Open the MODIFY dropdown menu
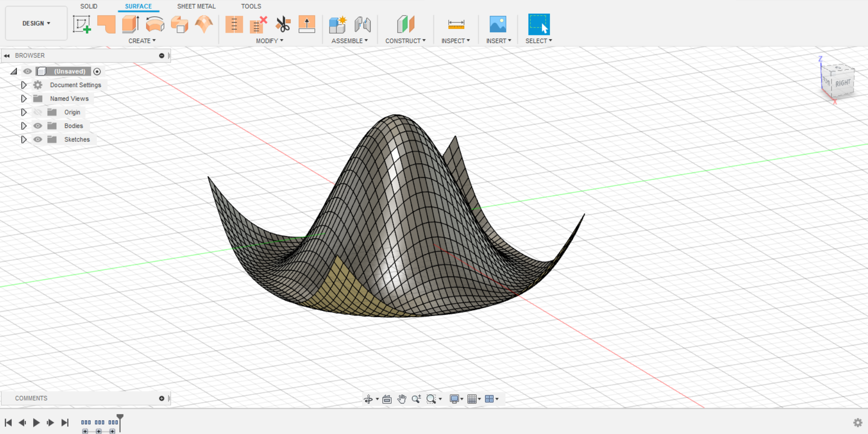868x434 pixels. [269, 41]
